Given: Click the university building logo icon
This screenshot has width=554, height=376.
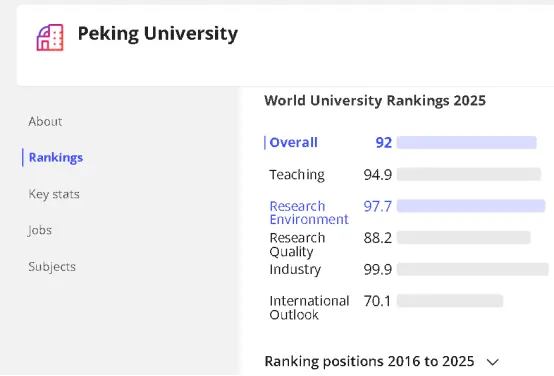Looking at the screenshot, I should click(50, 37).
